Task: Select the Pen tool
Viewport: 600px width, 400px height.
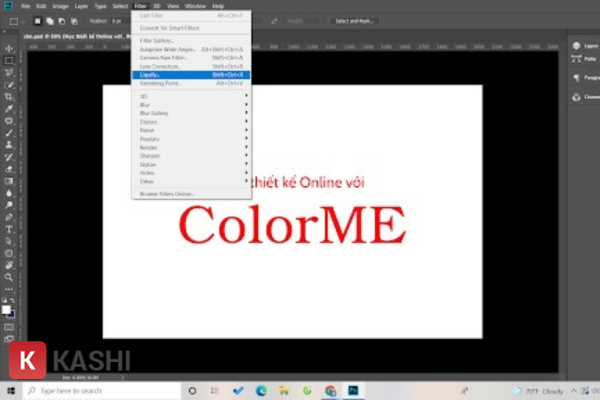Action: pyautogui.click(x=9, y=217)
